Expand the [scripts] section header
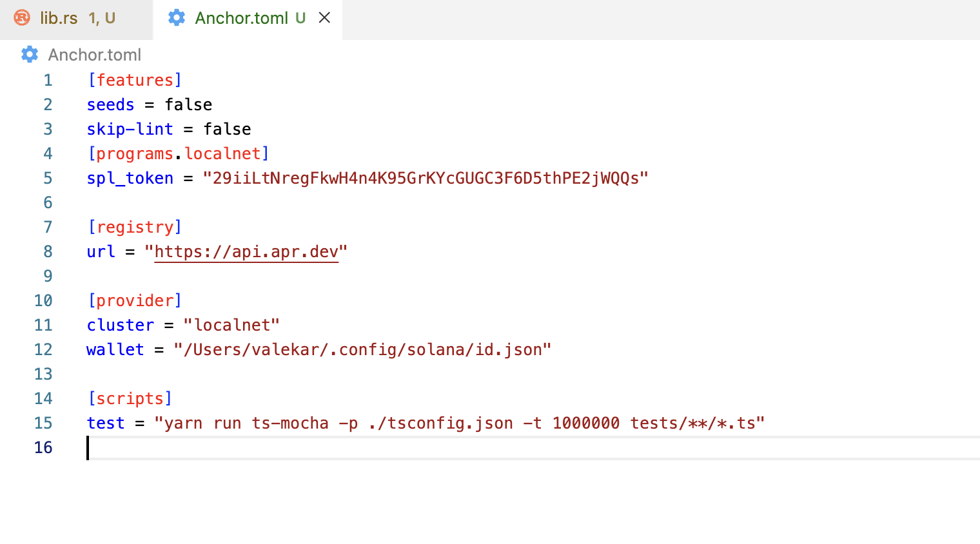The width and height of the screenshot is (980, 544). [130, 398]
